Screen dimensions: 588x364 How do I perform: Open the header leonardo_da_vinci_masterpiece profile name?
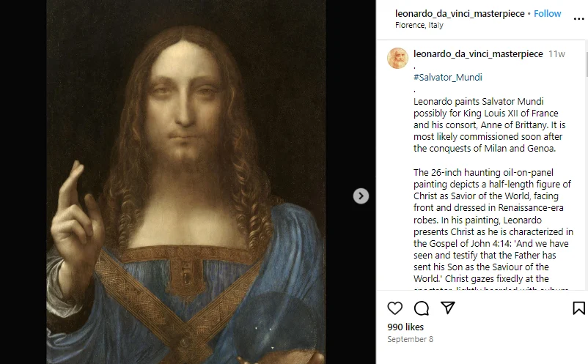click(460, 13)
